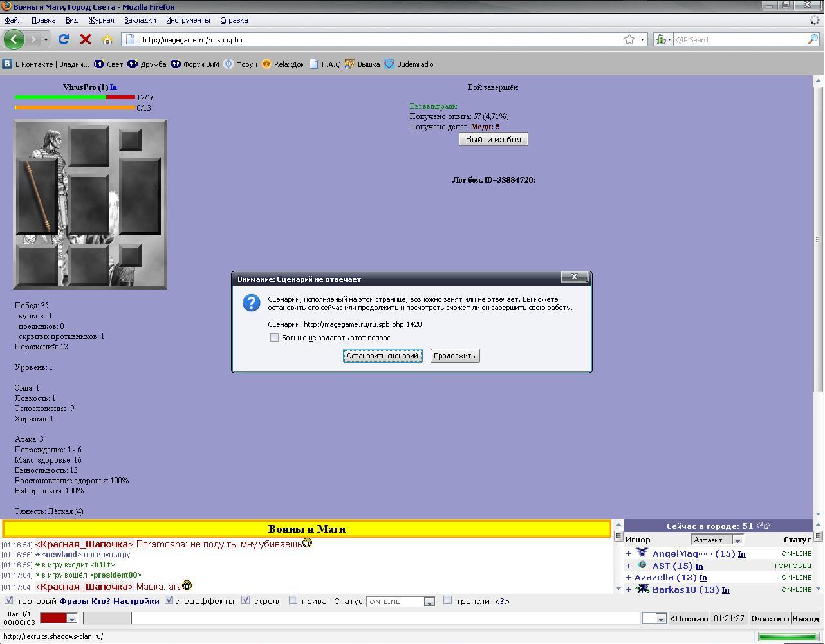
Task: Open the Budemradio bookmark
Action: click(x=409, y=64)
